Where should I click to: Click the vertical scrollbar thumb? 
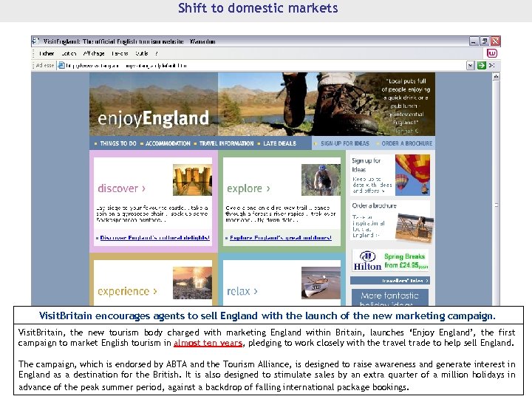point(496,205)
